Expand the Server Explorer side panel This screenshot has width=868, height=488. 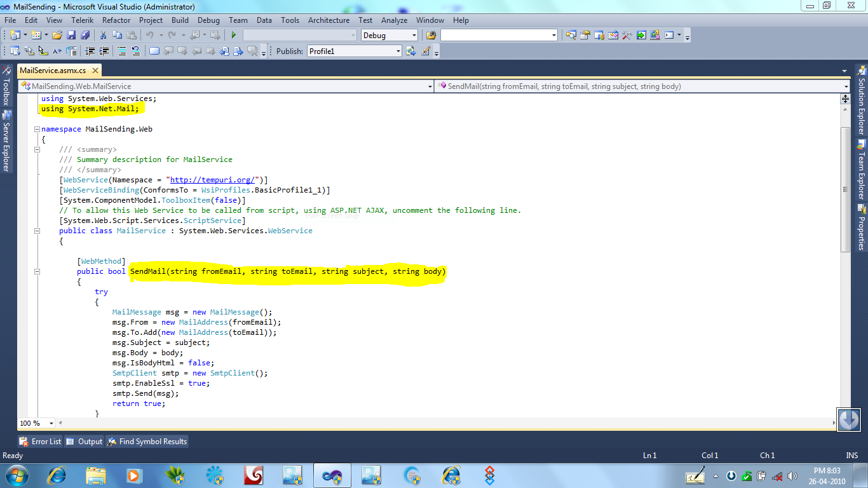pos(6,141)
